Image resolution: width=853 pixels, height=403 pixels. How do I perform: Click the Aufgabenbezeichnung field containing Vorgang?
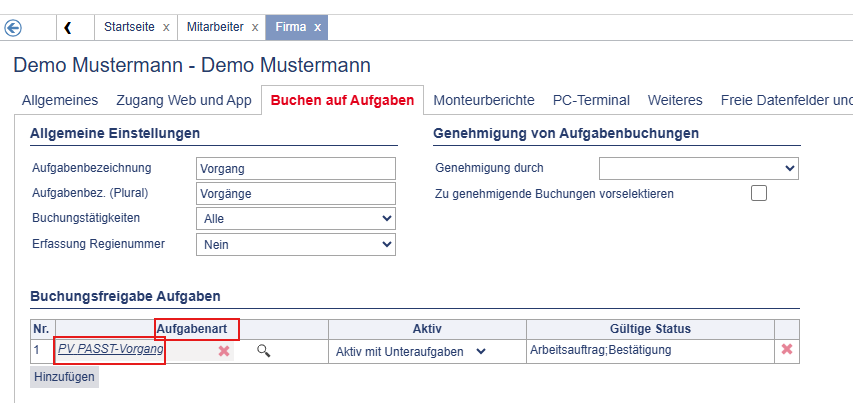pos(296,169)
